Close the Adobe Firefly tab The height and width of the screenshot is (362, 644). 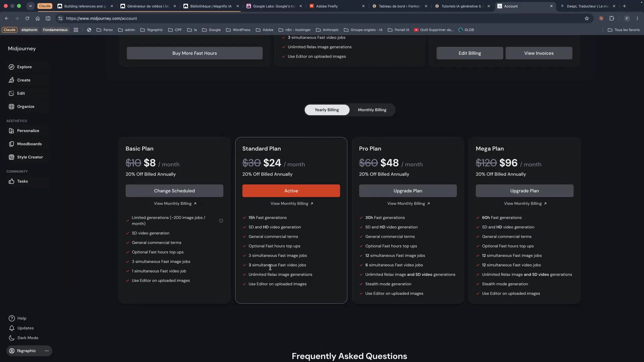363,6
